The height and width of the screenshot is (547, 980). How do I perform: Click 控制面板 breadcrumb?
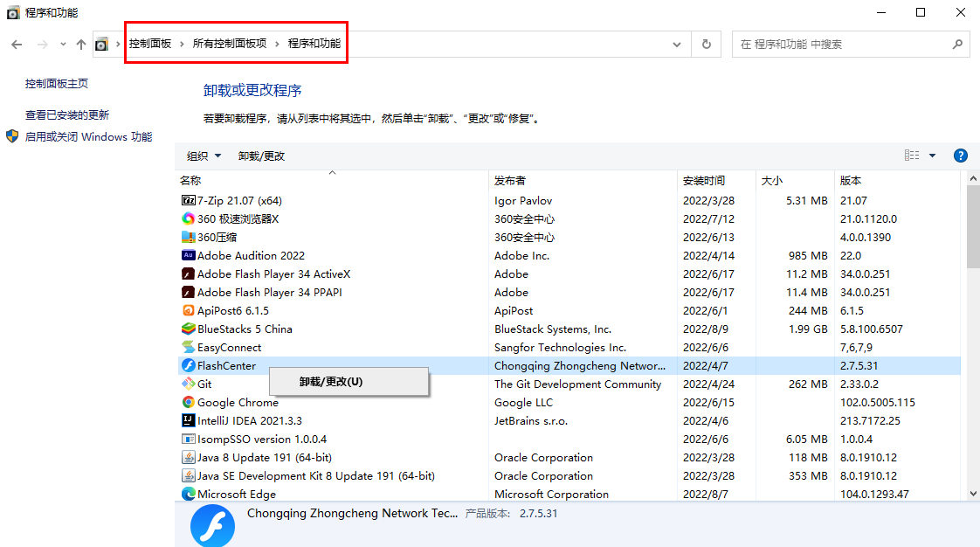pyautogui.click(x=150, y=43)
